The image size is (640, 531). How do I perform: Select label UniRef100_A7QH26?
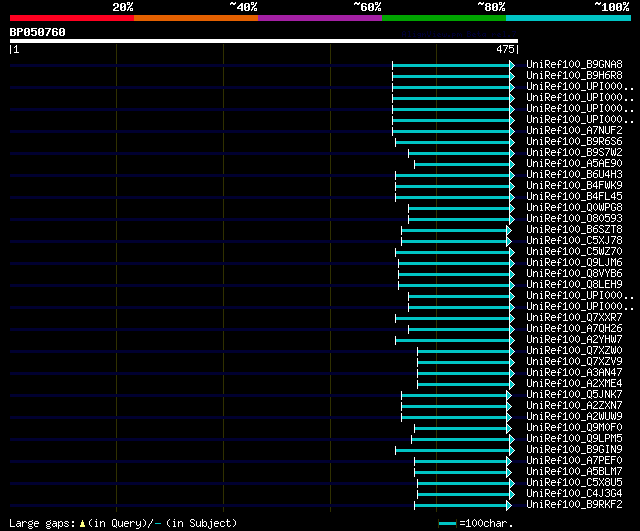574,329
